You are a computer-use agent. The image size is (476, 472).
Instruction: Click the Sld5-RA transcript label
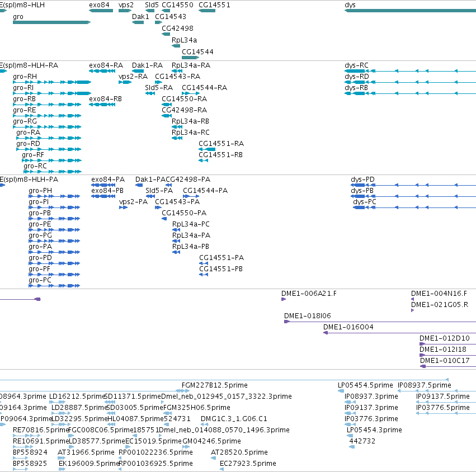[159, 88]
